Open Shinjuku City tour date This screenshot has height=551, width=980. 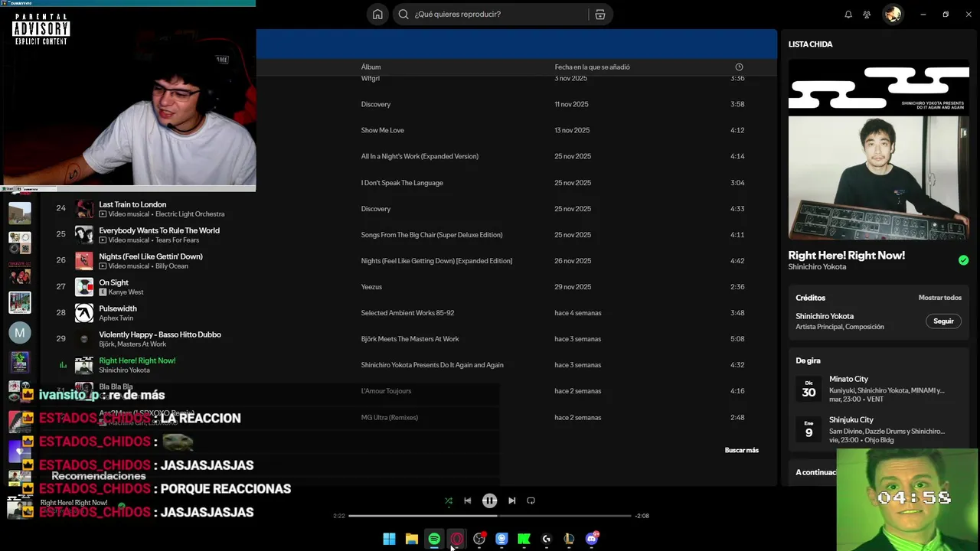(878, 430)
